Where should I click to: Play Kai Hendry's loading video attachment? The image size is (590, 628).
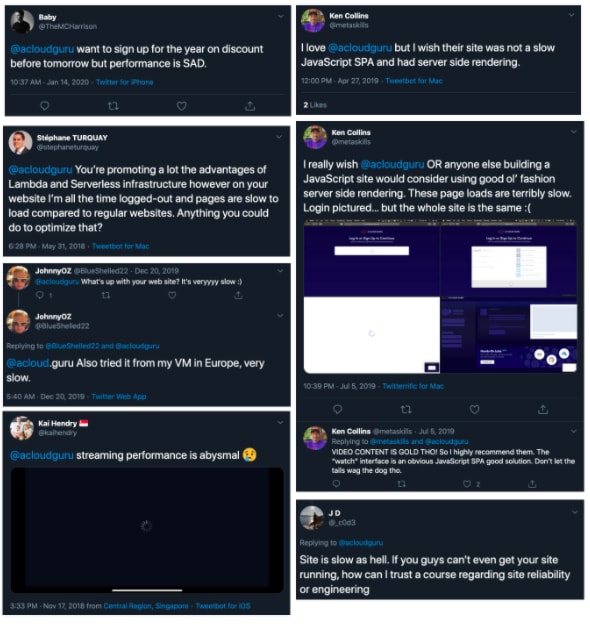(147, 526)
